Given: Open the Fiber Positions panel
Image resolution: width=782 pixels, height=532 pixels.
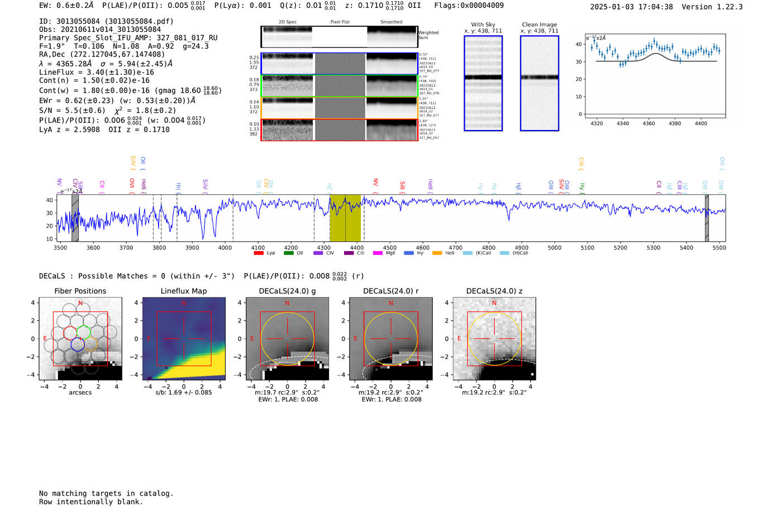Looking at the screenshot, I should (80, 339).
